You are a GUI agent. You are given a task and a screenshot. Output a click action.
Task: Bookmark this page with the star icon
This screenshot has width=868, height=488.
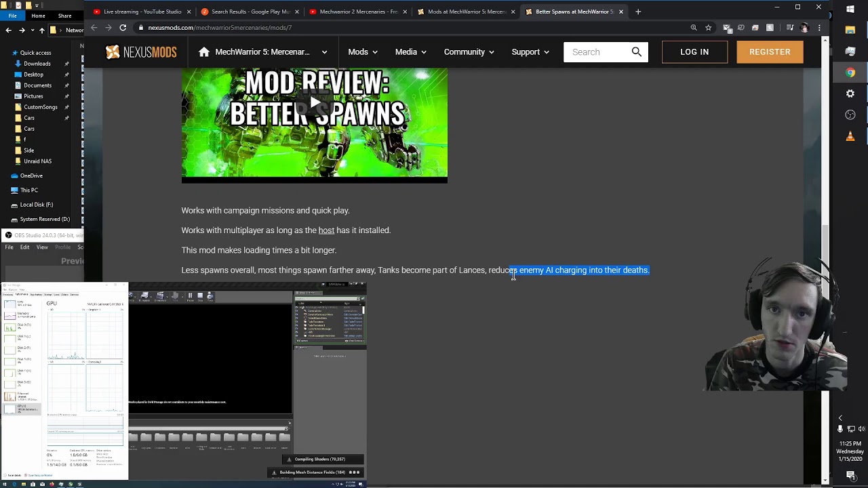[x=708, y=28]
